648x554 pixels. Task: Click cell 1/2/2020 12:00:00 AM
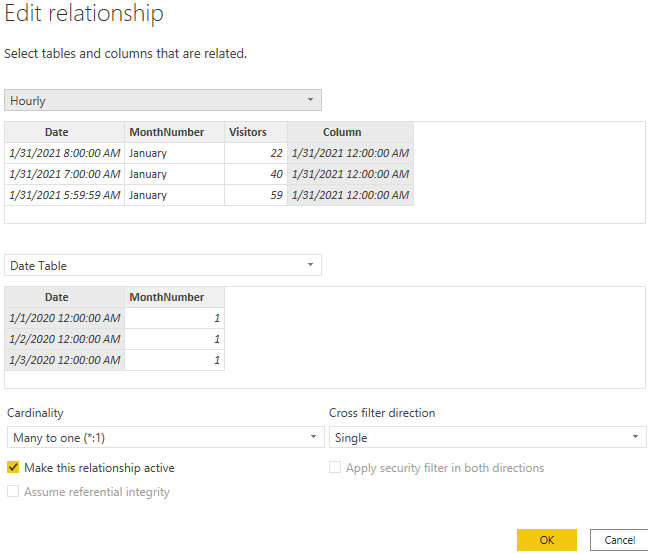pos(64,339)
